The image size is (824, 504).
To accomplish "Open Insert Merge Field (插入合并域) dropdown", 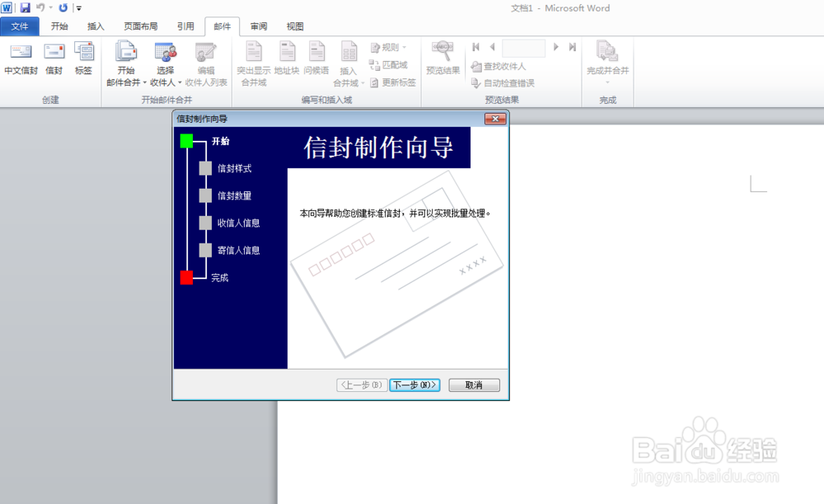I will coord(349,64).
